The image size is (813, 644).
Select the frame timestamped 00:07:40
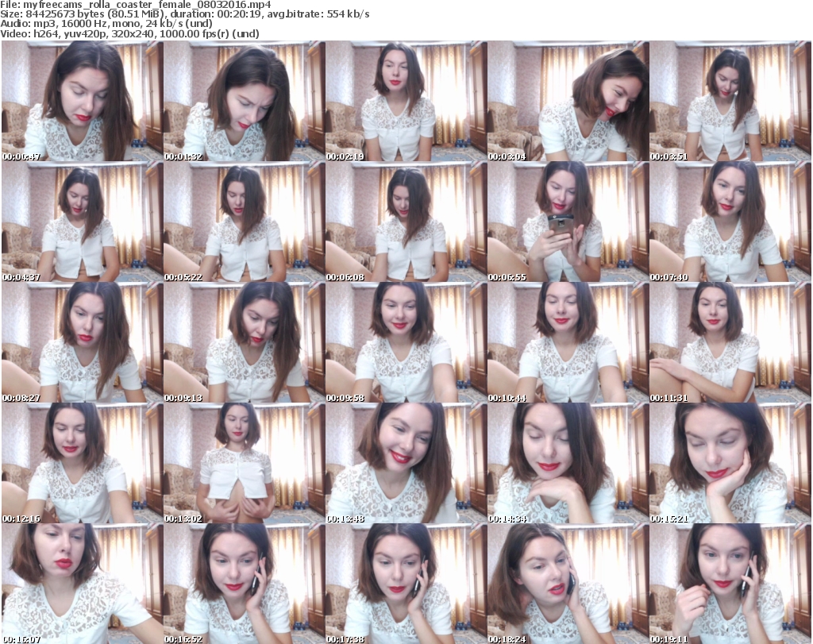(x=730, y=222)
